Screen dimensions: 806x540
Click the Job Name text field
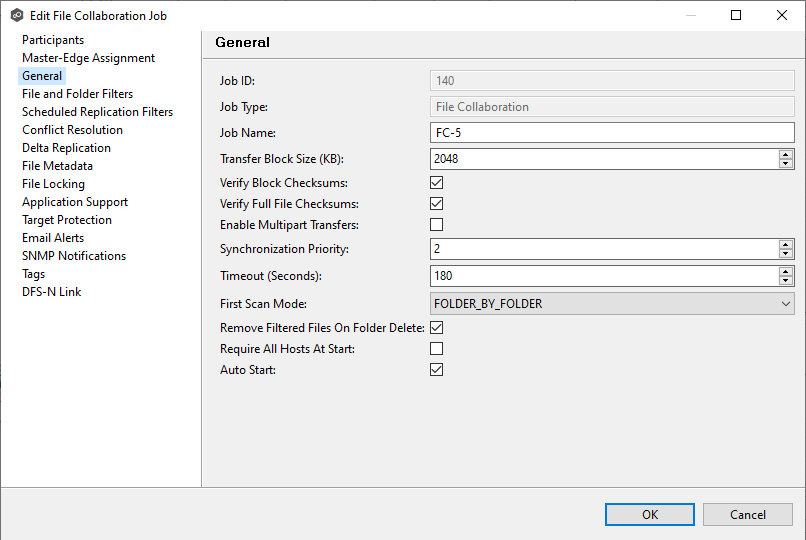tap(610, 132)
